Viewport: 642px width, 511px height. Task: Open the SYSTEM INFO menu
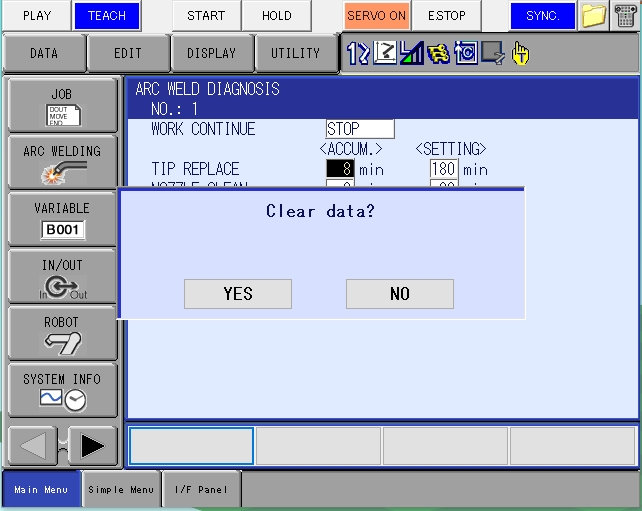click(x=62, y=390)
